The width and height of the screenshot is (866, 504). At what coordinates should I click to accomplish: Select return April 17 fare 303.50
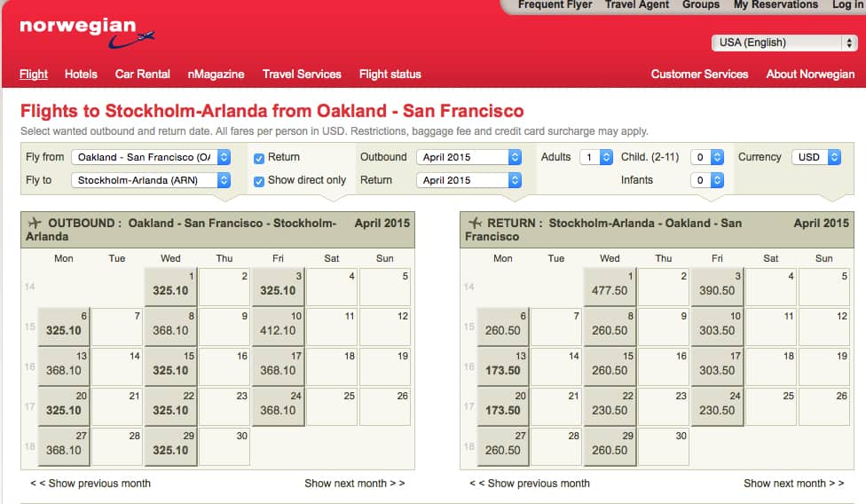717,366
